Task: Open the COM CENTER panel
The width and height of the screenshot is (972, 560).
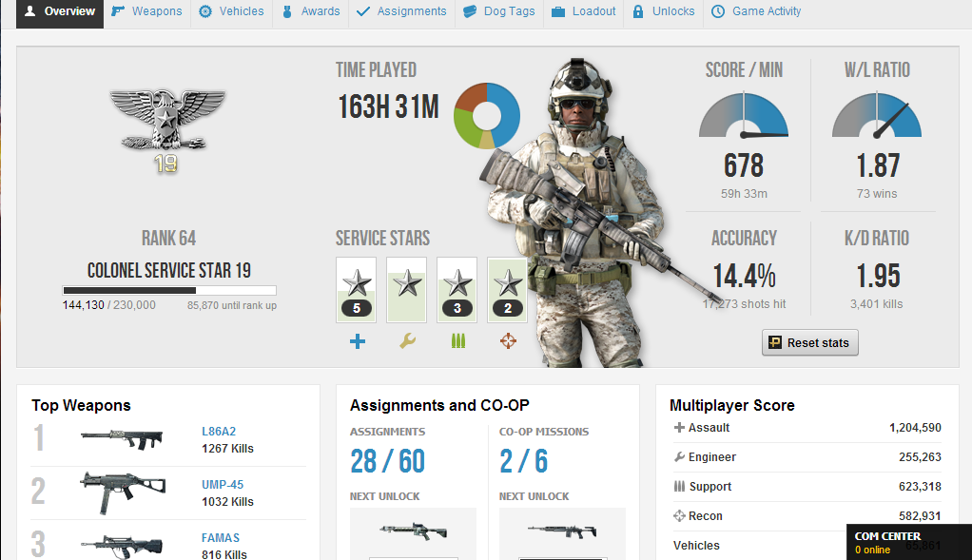Action: click(x=909, y=542)
